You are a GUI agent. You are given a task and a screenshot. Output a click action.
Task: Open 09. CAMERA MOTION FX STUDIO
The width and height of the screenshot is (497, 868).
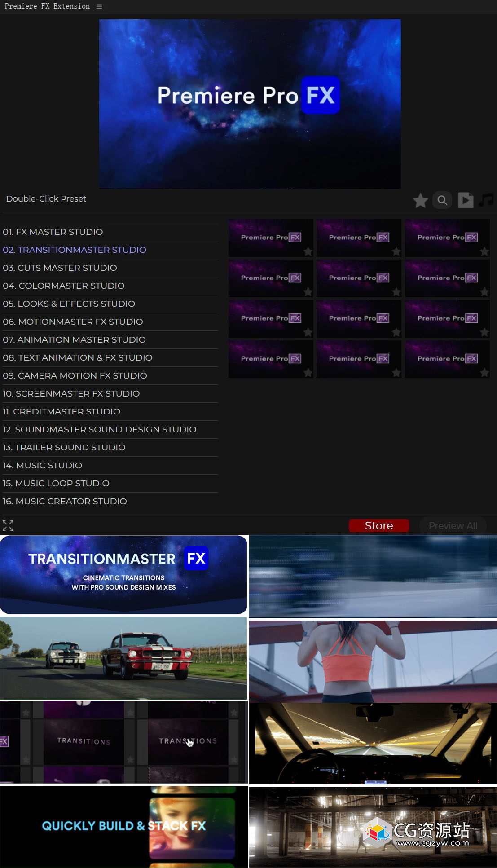pos(110,375)
